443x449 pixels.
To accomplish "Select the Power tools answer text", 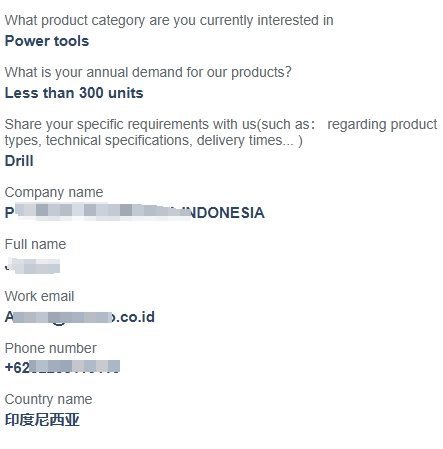I will click(47, 41).
